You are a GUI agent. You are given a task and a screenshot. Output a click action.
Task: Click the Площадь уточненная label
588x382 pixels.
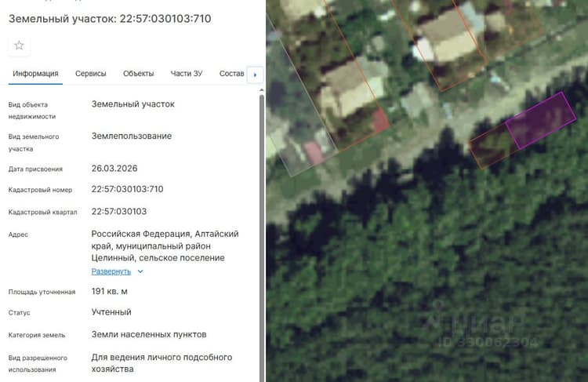click(42, 292)
